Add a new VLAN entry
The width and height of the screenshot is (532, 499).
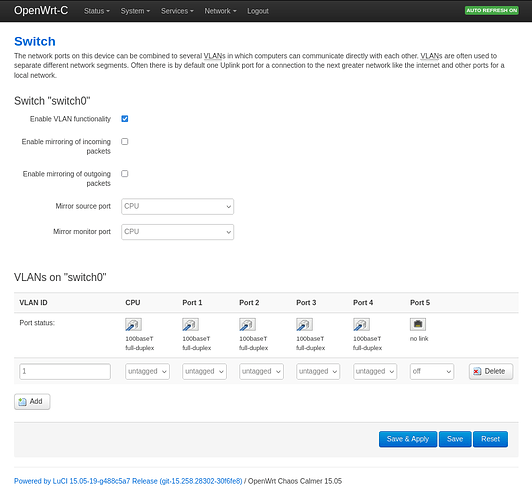click(32, 401)
